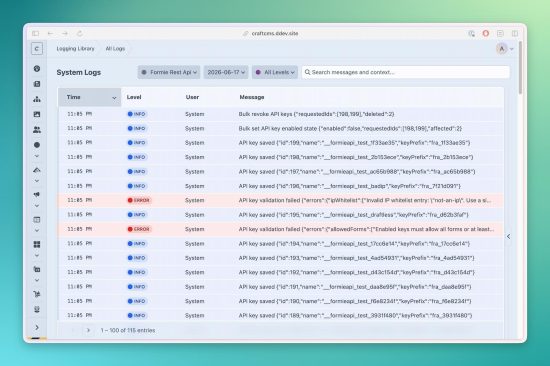
Task: Open the Users people icon in the sidebar
Action: pos(37,129)
